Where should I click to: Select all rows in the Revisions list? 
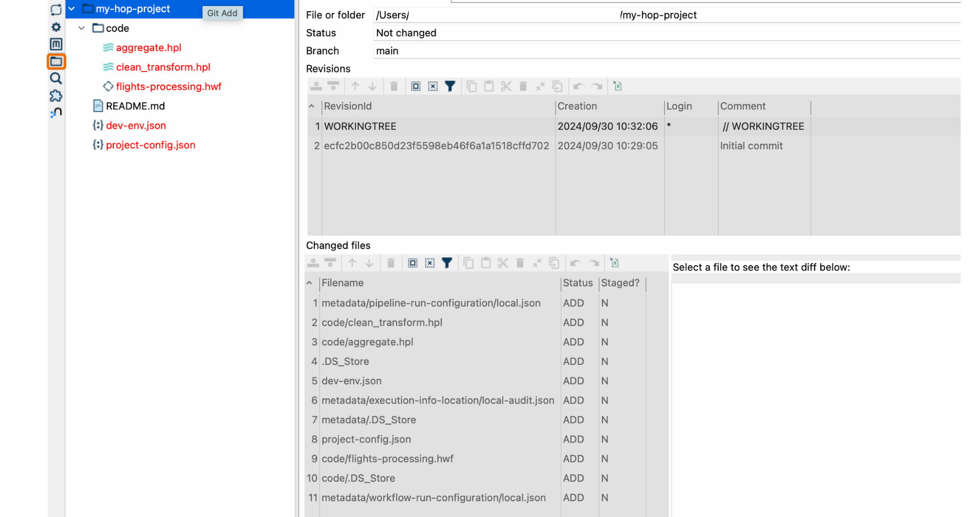415,86
